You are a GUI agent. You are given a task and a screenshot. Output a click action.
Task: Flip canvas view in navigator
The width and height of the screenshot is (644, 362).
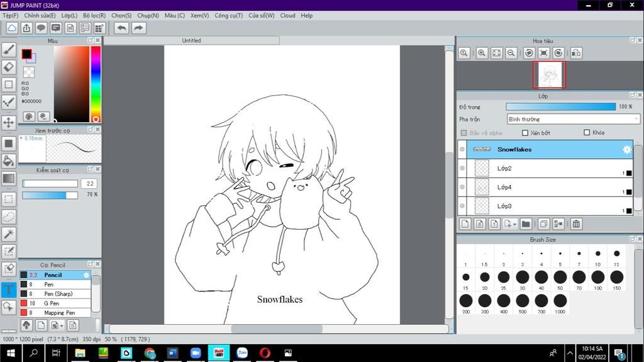(x=576, y=53)
